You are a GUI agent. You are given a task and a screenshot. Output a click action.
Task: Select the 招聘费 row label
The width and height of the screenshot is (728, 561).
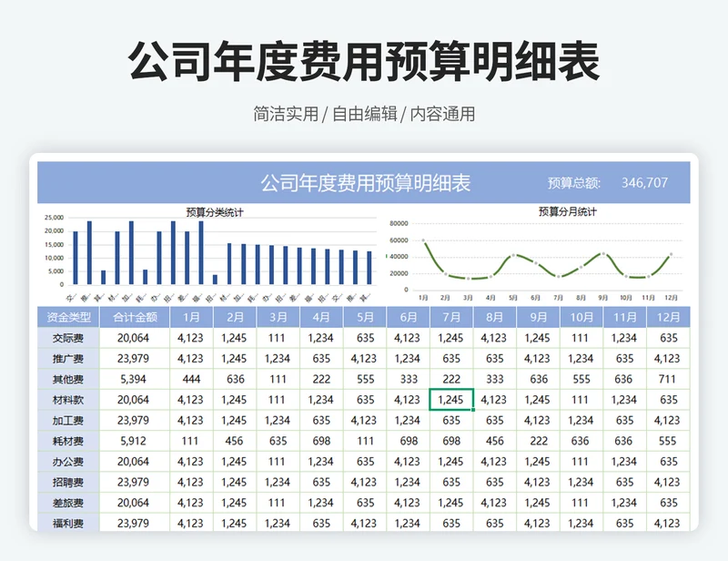(x=68, y=482)
